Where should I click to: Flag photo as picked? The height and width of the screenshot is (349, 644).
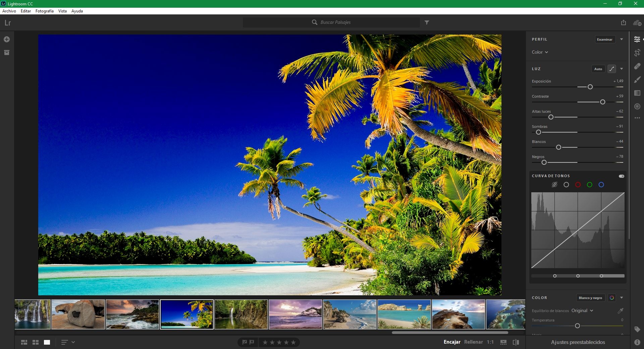[245, 342]
